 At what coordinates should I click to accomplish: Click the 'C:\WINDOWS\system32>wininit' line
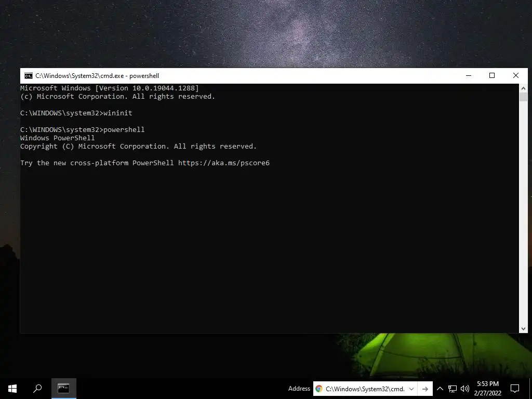[x=76, y=113]
